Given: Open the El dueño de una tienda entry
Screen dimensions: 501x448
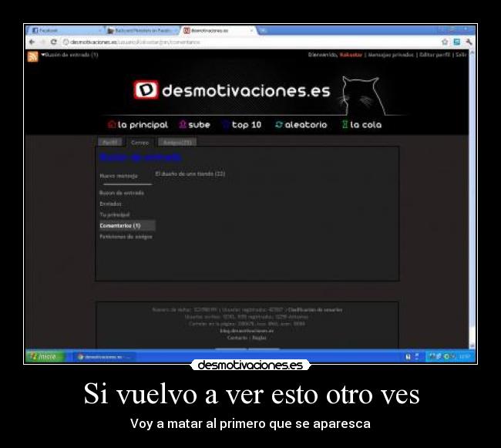Looking at the screenshot, I should pos(190,173).
